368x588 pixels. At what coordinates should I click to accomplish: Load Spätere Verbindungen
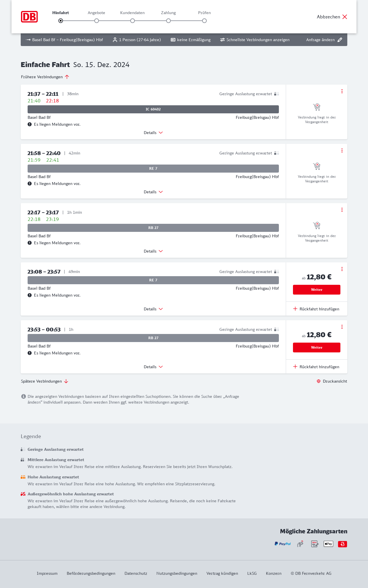[45, 381]
